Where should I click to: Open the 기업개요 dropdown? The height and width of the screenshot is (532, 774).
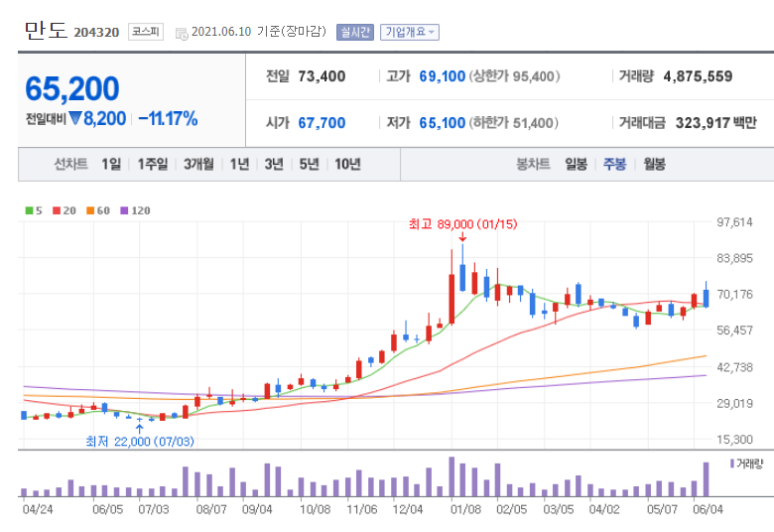click(x=409, y=32)
